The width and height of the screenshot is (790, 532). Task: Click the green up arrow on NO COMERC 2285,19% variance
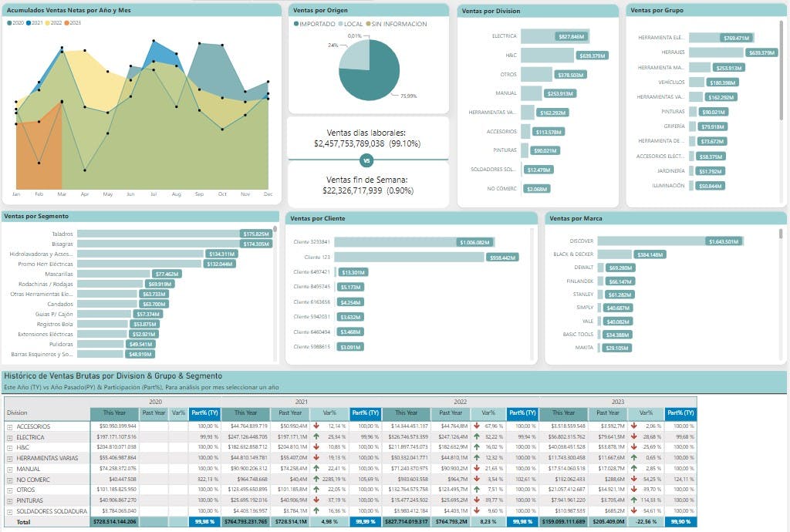[316, 479]
